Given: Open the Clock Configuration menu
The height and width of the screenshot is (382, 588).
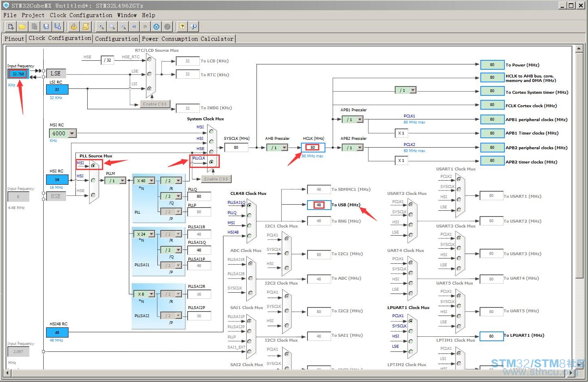Looking at the screenshot, I should click(x=81, y=15).
